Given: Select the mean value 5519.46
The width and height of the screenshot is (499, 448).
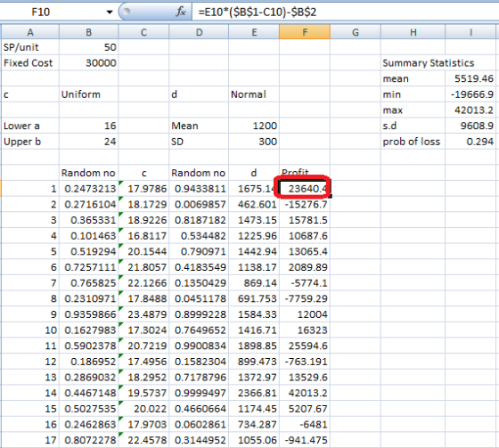Looking at the screenshot, I should tap(471, 78).
